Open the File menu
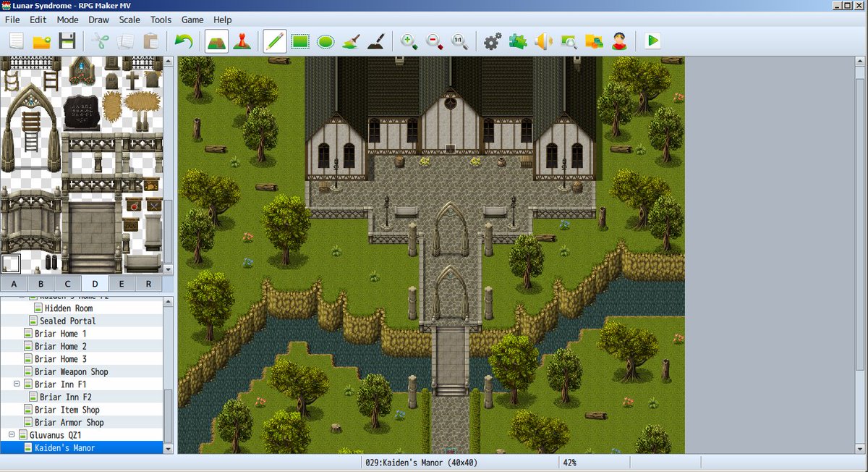The width and height of the screenshot is (868, 472). (x=12, y=20)
